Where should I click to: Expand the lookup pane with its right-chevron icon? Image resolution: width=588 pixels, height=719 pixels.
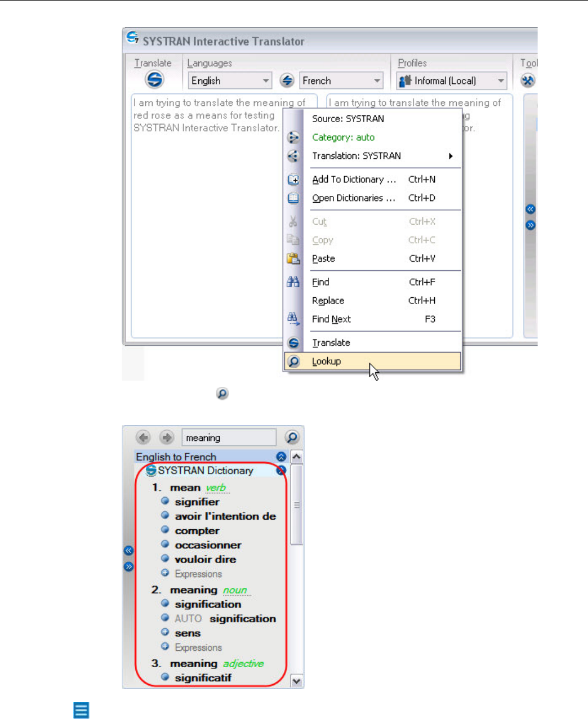(128, 566)
